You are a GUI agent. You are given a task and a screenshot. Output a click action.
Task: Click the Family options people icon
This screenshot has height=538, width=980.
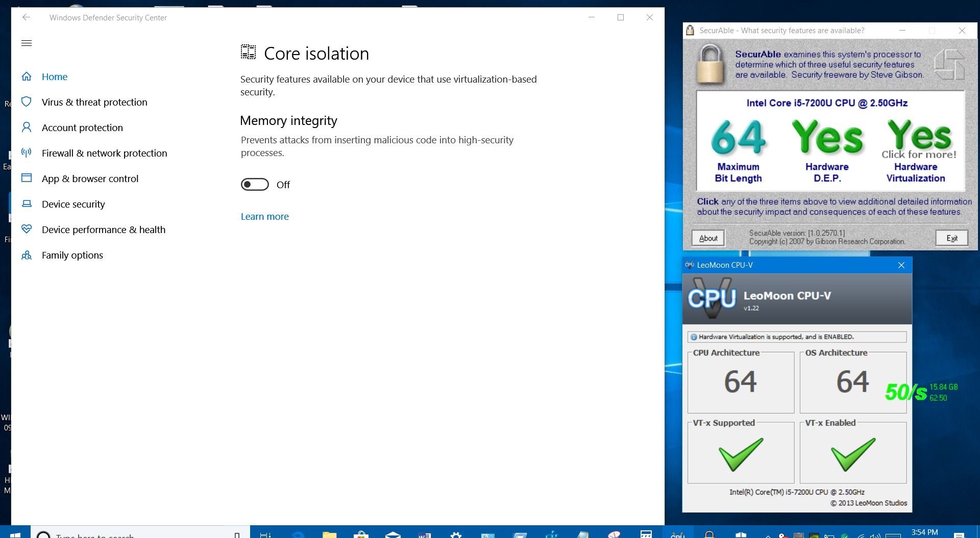[x=27, y=255]
